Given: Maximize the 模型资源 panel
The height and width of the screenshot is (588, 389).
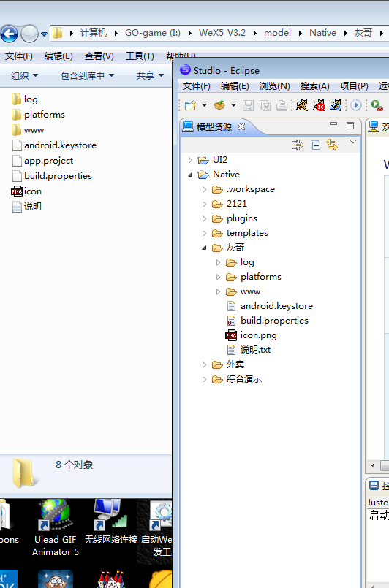Looking at the screenshot, I should [x=350, y=126].
